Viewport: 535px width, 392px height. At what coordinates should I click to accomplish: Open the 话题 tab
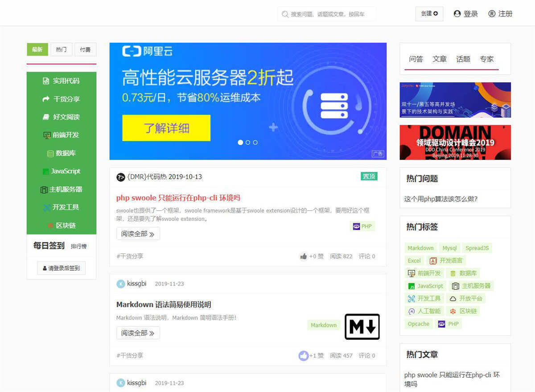(x=463, y=58)
